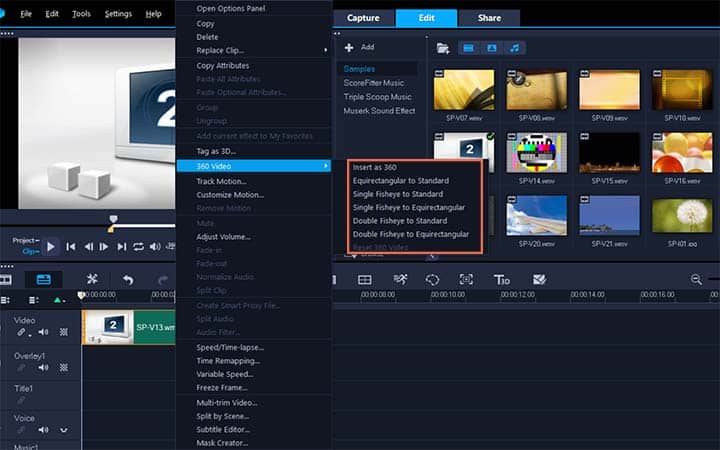Select the SP-V07 library thumbnail
The height and width of the screenshot is (450, 720).
tap(464, 90)
